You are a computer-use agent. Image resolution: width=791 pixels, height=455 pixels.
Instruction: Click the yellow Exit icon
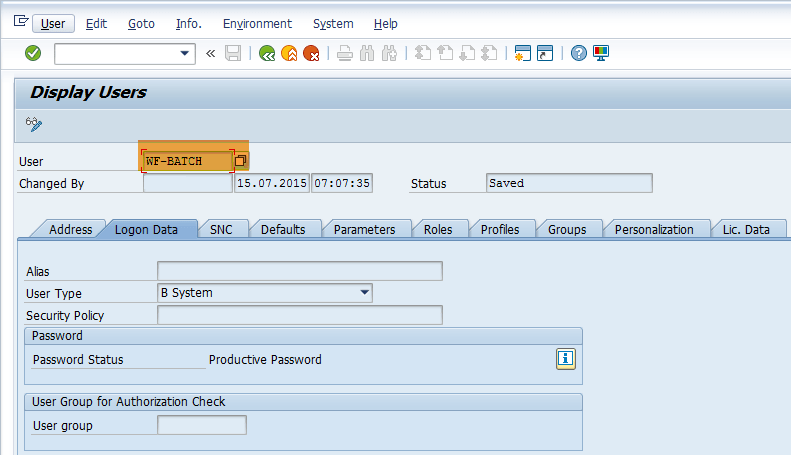[289, 53]
